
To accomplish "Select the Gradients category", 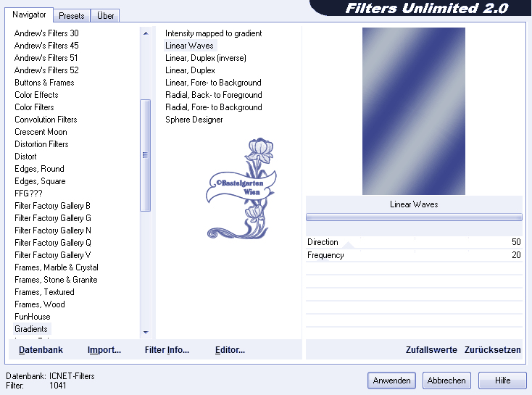I will (31, 329).
